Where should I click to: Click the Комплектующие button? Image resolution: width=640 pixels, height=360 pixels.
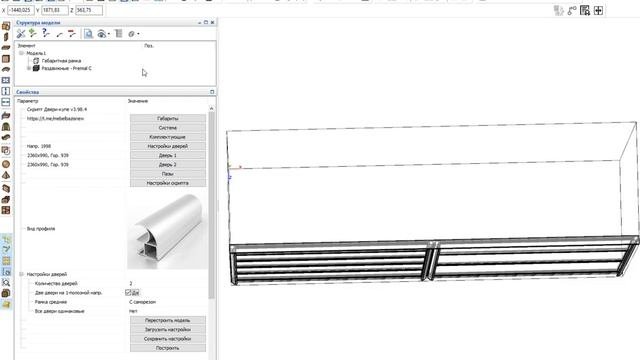pyautogui.click(x=168, y=137)
